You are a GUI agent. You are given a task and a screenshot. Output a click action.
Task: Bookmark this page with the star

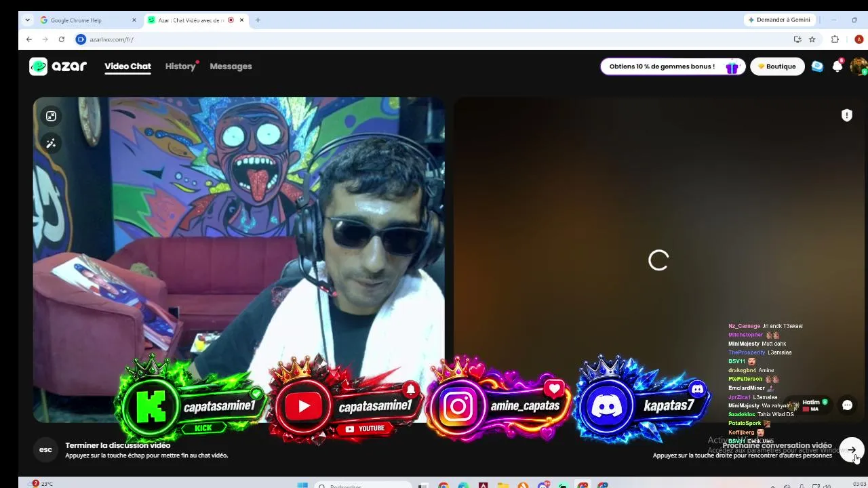(812, 39)
